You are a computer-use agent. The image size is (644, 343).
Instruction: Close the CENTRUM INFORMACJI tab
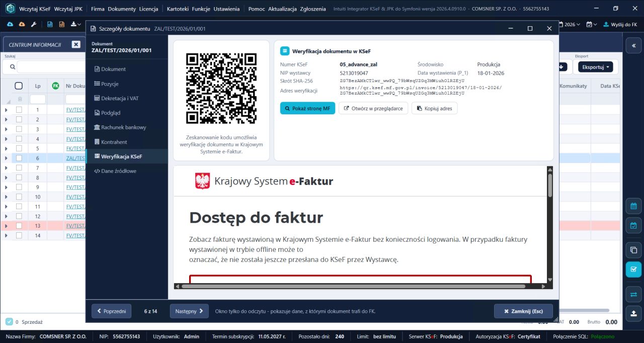pyautogui.click(x=76, y=44)
